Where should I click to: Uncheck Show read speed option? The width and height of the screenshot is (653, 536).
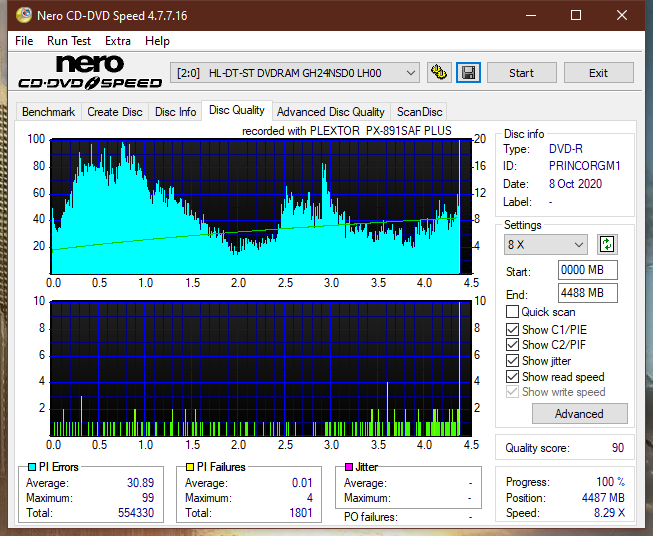pos(512,376)
